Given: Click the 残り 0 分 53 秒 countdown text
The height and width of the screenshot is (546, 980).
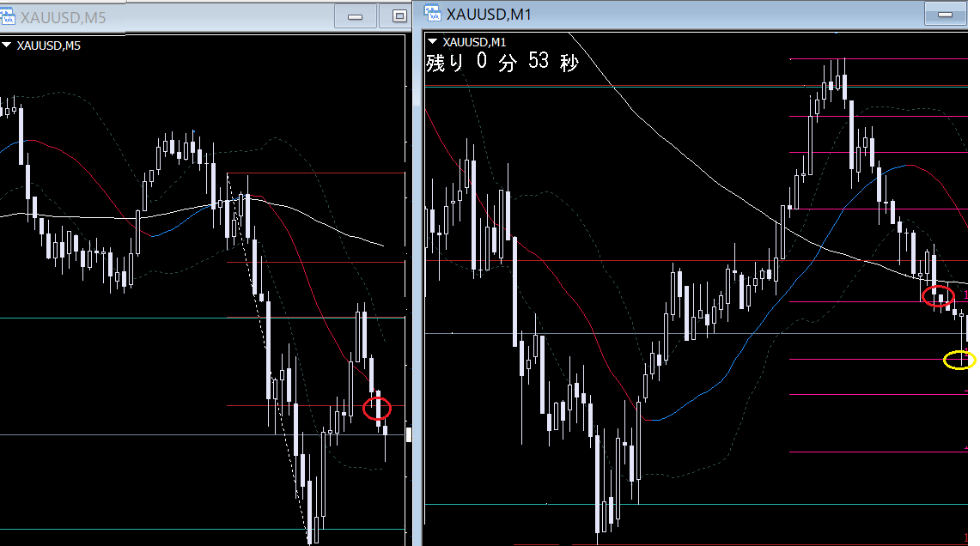Looking at the screenshot, I should (x=502, y=62).
